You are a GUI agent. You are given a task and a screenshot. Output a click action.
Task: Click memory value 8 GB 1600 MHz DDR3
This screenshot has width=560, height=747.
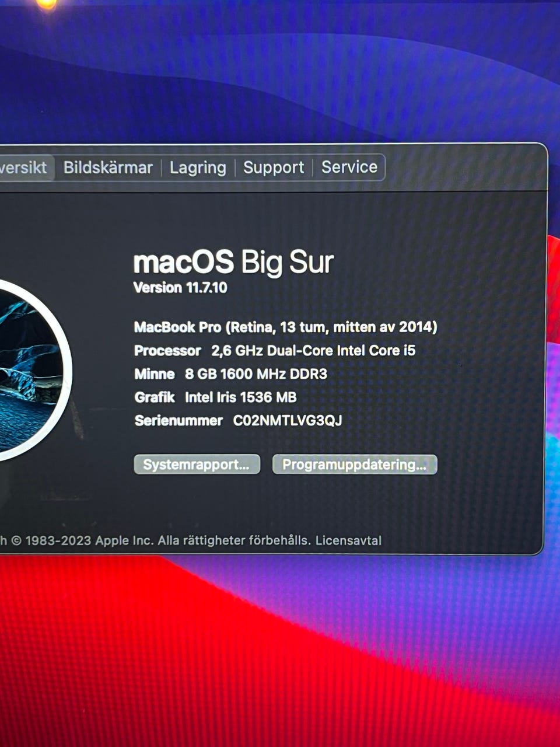(x=256, y=373)
